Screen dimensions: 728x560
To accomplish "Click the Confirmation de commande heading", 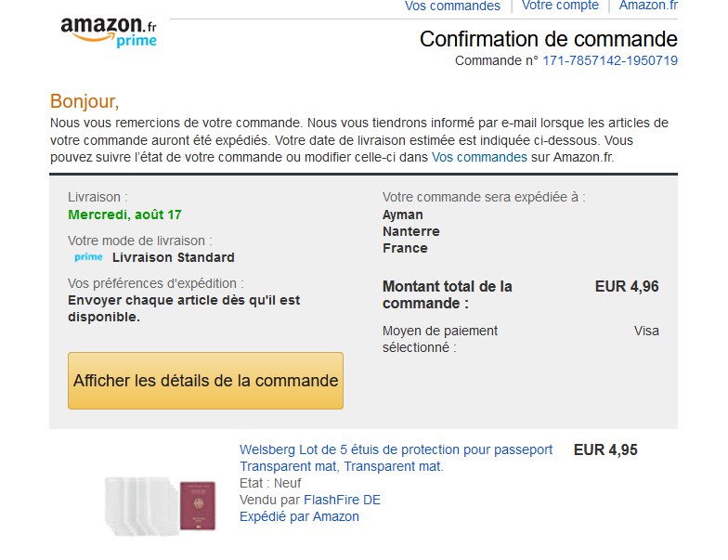I will 548,39.
